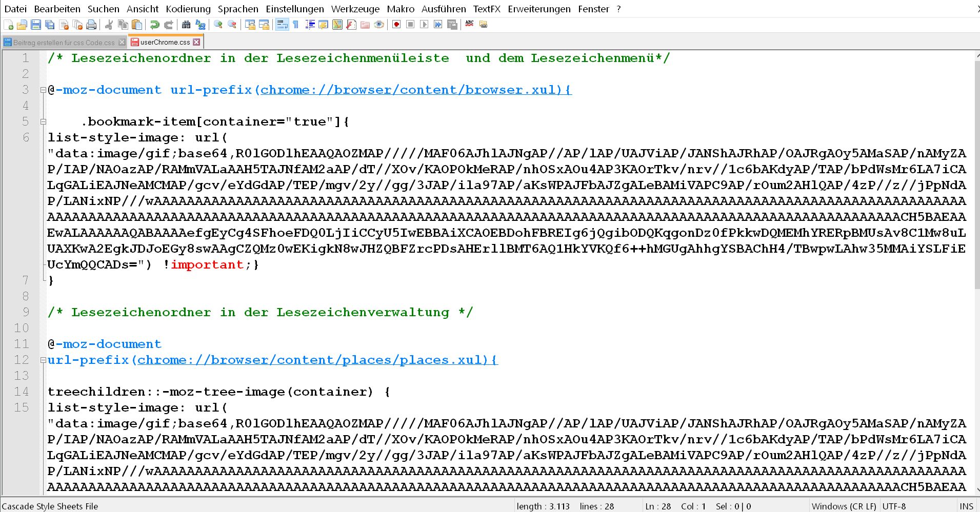Open the Sprachen menu
The height and width of the screenshot is (512, 980).
coord(238,9)
